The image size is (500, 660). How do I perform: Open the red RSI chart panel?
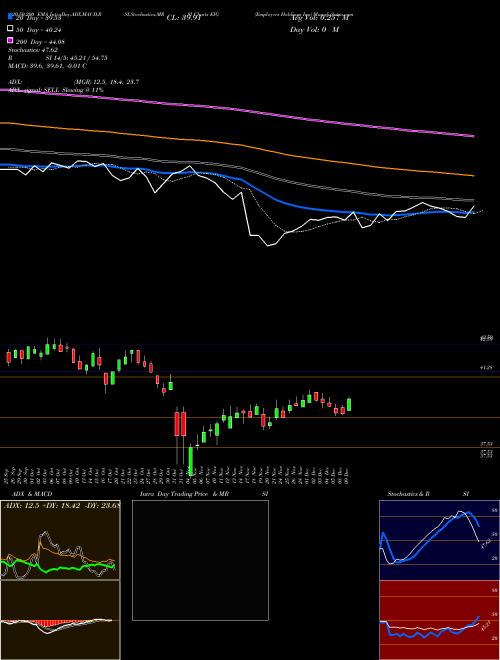tap(439, 620)
